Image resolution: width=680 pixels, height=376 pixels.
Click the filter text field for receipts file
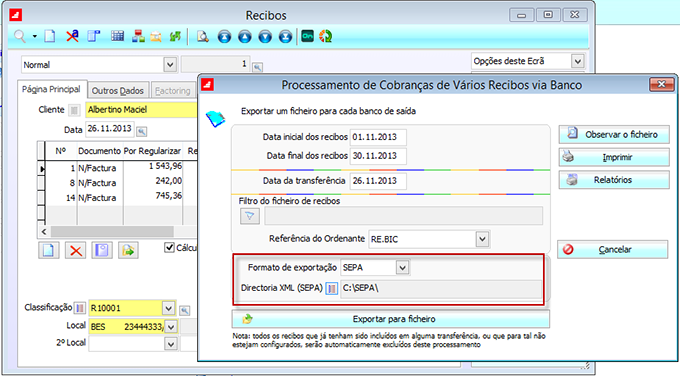pyautogui.click(x=403, y=216)
